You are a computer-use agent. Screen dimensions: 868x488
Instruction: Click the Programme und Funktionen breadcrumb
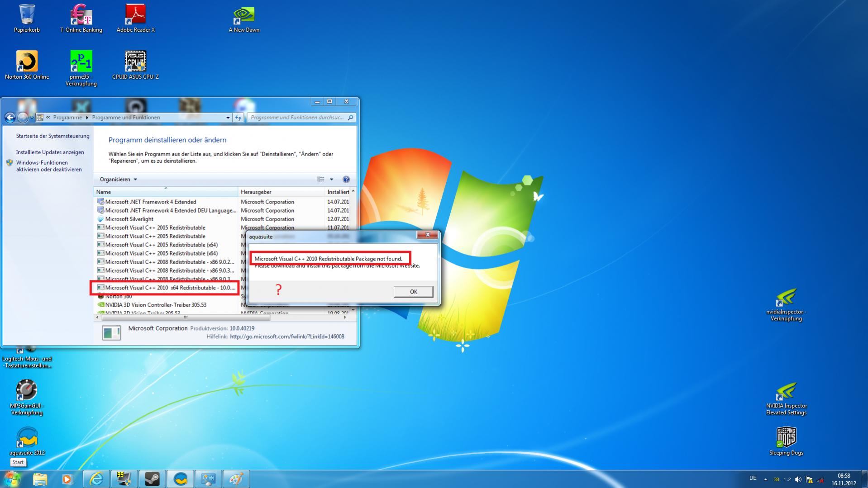[126, 118]
